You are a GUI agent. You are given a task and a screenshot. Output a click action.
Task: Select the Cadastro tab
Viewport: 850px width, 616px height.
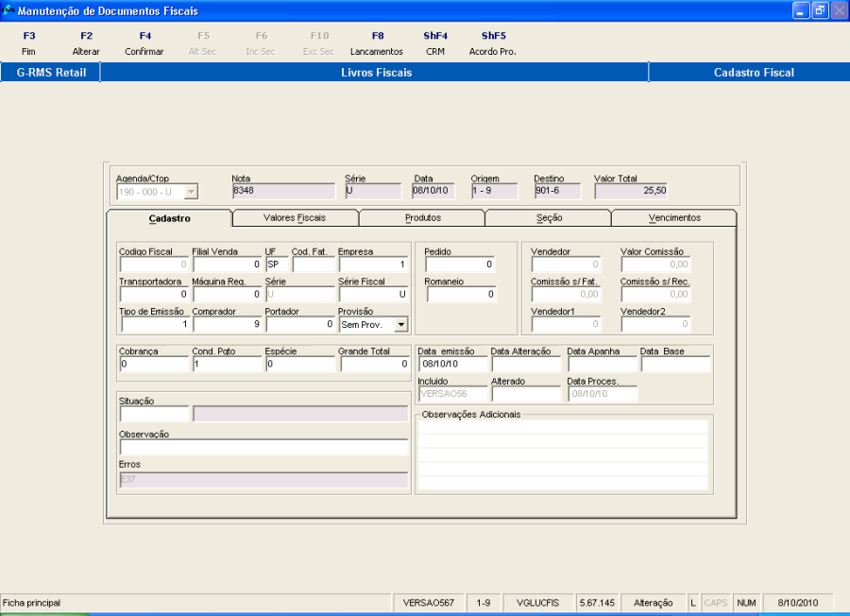click(x=170, y=218)
